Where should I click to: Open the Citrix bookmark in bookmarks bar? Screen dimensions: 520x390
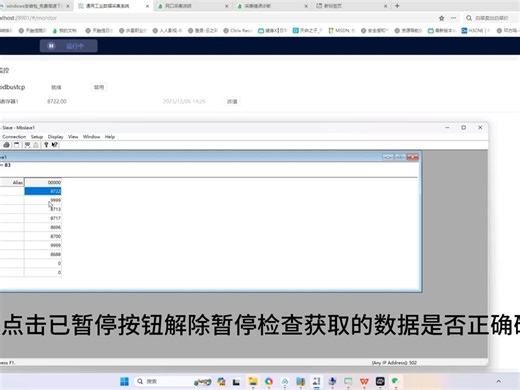237,30
